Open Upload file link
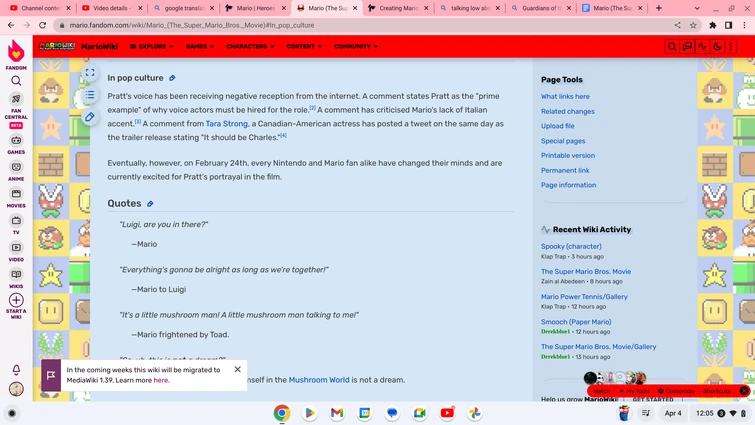Viewport: 755px width, 425px height. (x=557, y=126)
